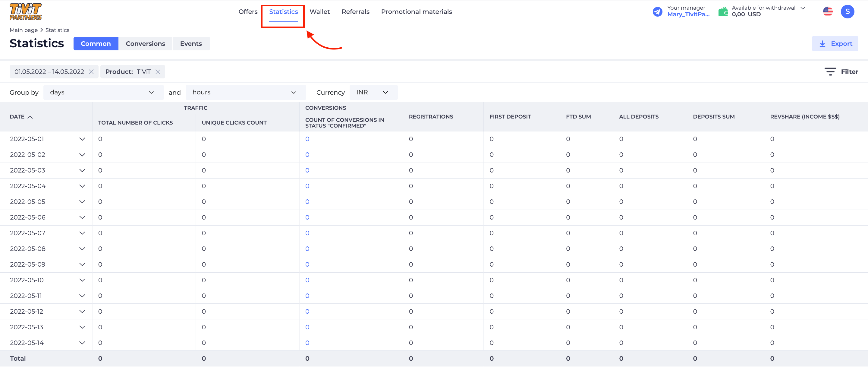Sort by the DATE column arrow

30,117
